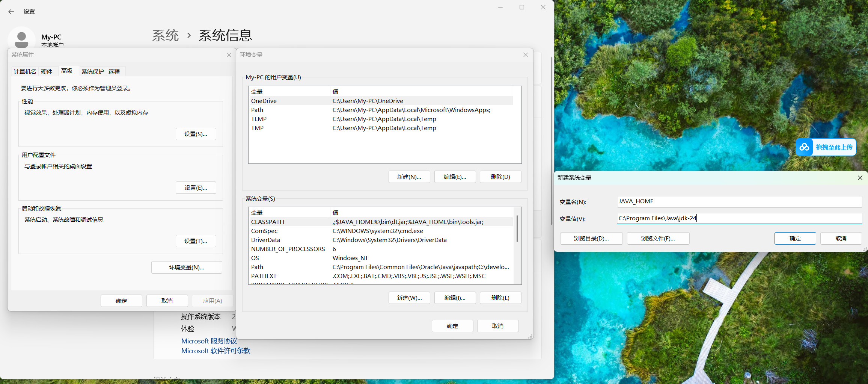Viewport: 868px width, 384px height.
Task: Click 设置(S) under 性能
Action: point(196,134)
